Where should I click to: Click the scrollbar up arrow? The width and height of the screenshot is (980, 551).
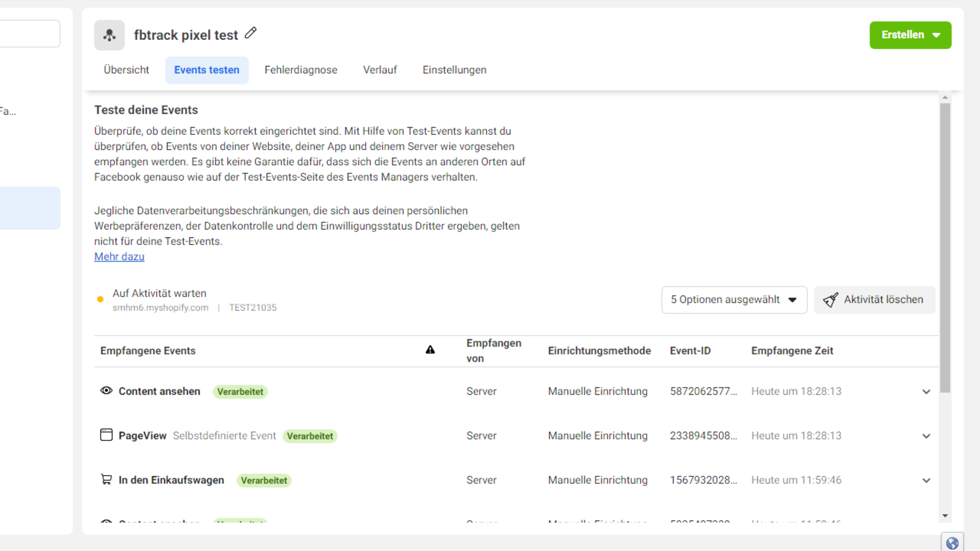tap(945, 97)
